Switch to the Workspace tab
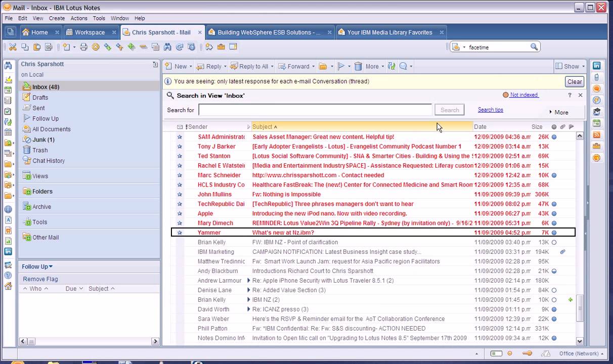The height and width of the screenshot is (364, 613). pos(90,32)
